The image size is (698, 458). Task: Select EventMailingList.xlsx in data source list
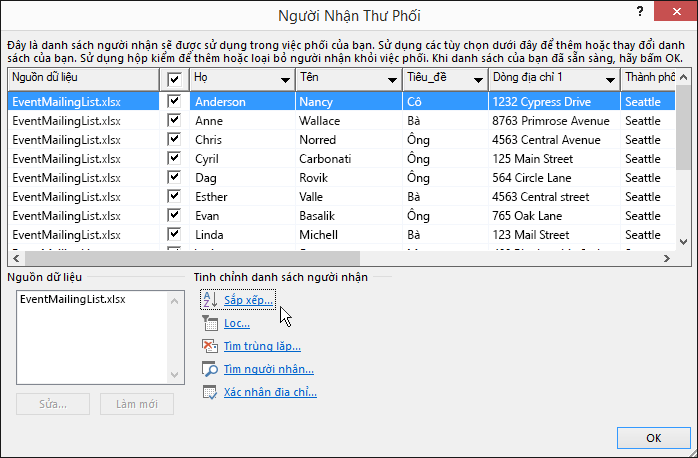coord(73,299)
